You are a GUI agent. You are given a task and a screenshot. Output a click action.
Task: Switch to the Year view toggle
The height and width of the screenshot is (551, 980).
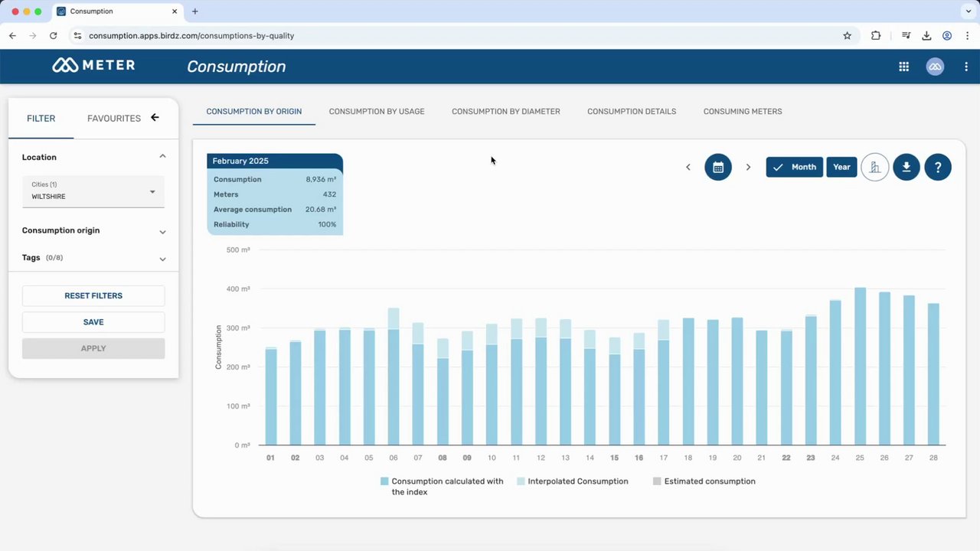click(841, 167)
